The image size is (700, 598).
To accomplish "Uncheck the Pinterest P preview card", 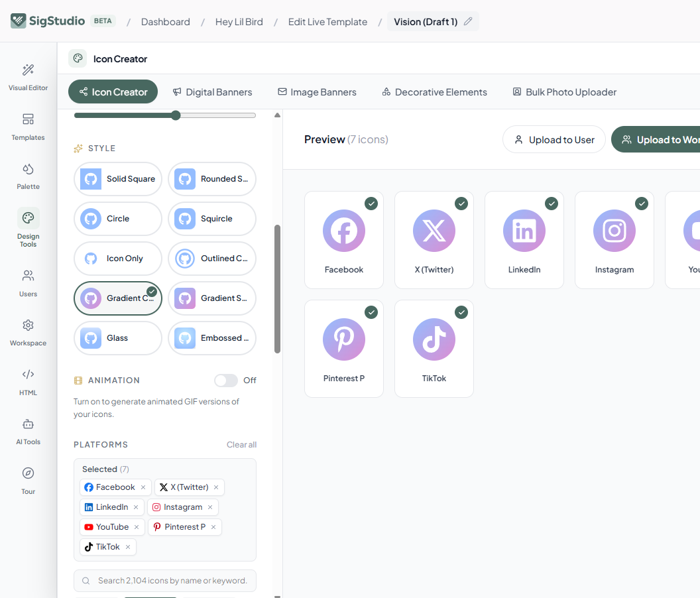I will tap(371, 312).
